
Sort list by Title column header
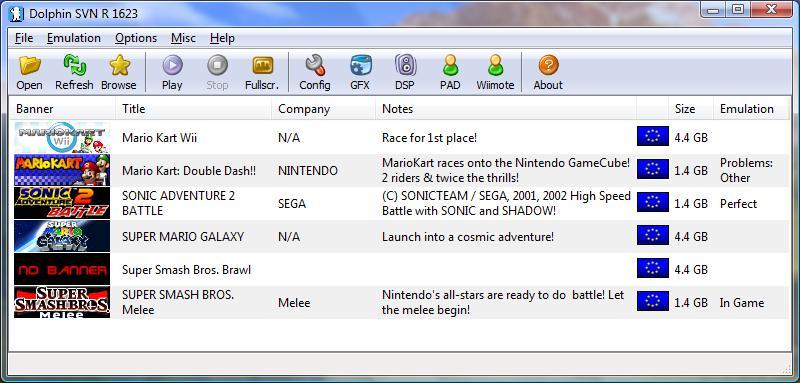194,109
